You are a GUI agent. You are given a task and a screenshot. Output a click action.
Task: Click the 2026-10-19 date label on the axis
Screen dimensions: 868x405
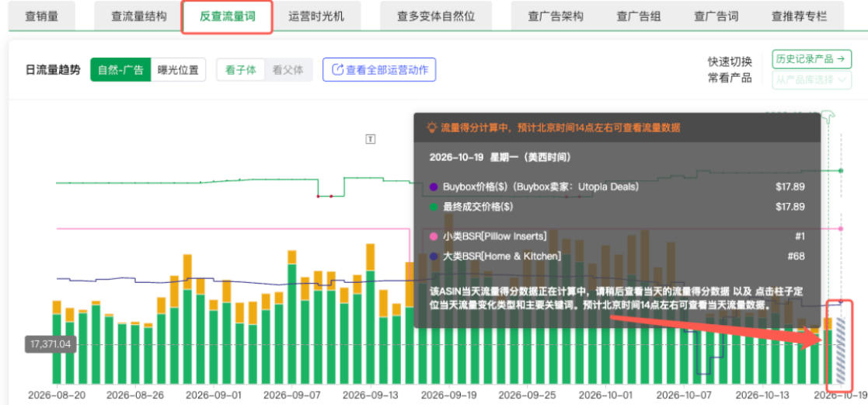(840, 396)
